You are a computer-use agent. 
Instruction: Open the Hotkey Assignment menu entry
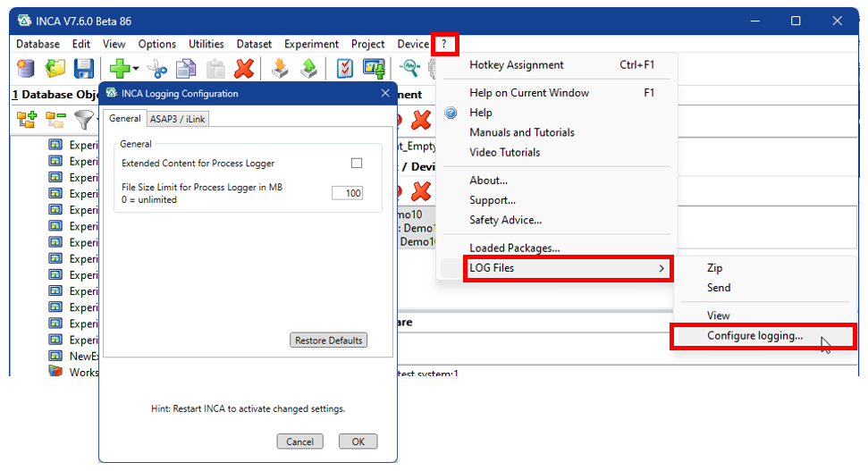pyautogui.click(x=516, y=65)
